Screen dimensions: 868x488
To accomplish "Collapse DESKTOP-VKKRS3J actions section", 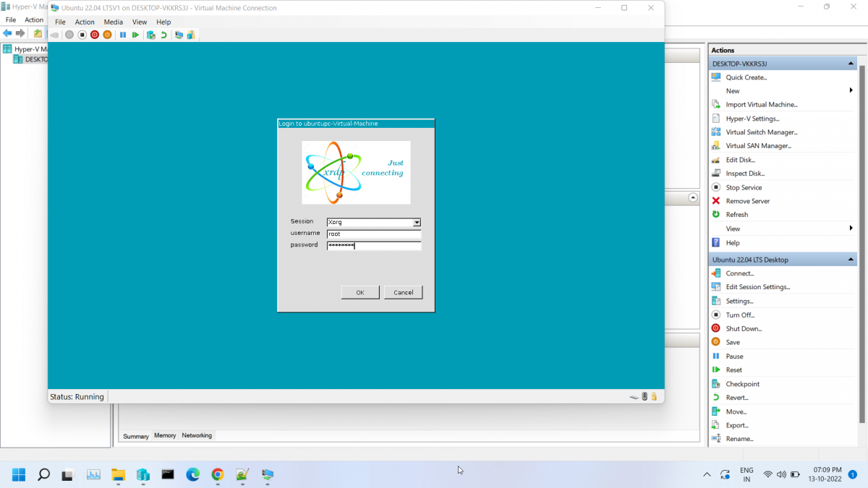I will point(851,64).
